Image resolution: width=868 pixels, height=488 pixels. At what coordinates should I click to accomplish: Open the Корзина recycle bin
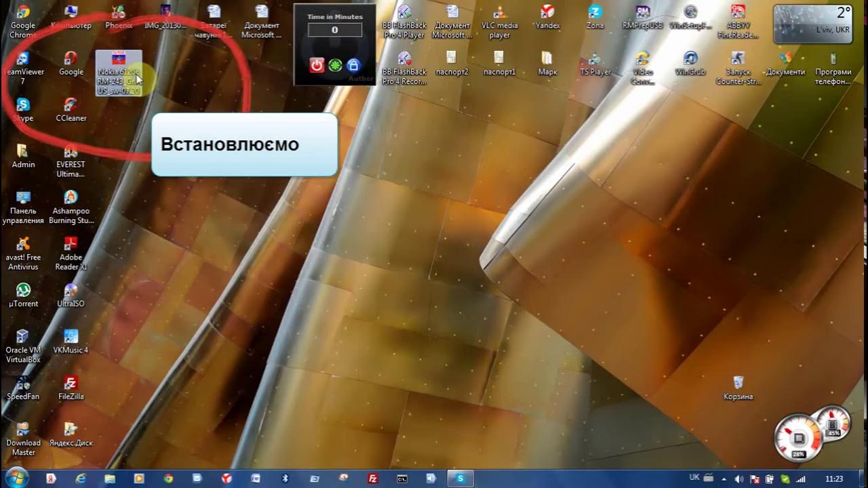(x=738, y=388)
